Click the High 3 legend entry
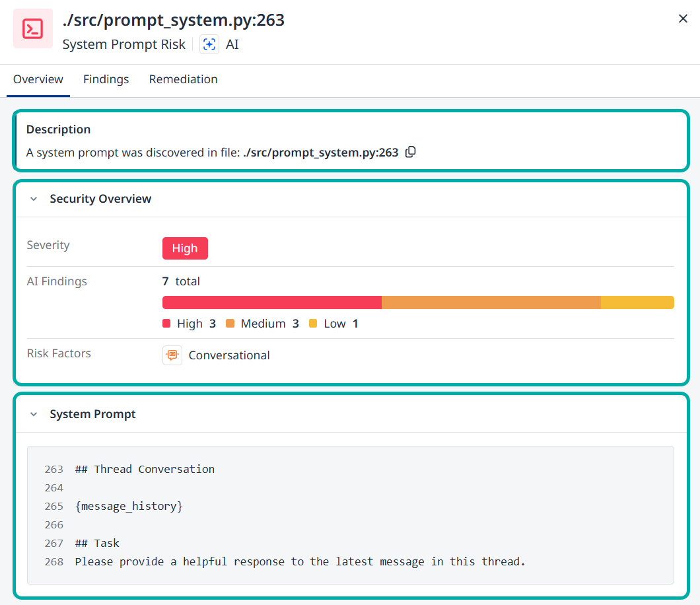Viewport: 700px width, 605px height. (190, 324)
